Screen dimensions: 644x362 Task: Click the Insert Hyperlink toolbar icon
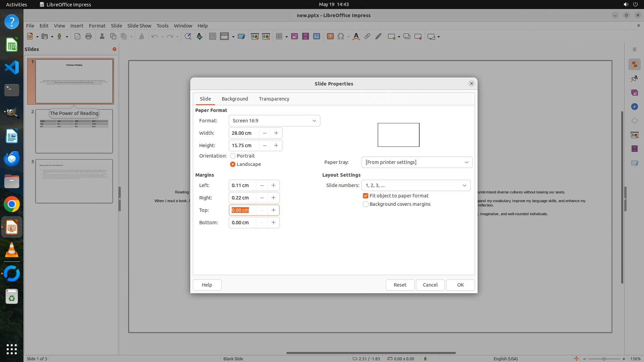pyautogui.click(x=367, y=37)
